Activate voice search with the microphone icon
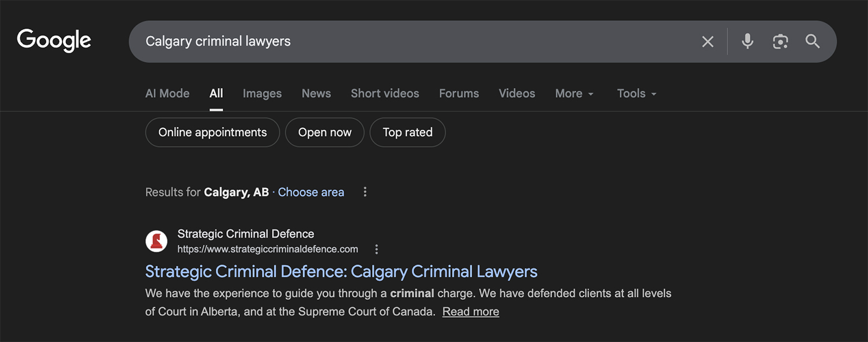868x342 pixels. pos(747,41)
